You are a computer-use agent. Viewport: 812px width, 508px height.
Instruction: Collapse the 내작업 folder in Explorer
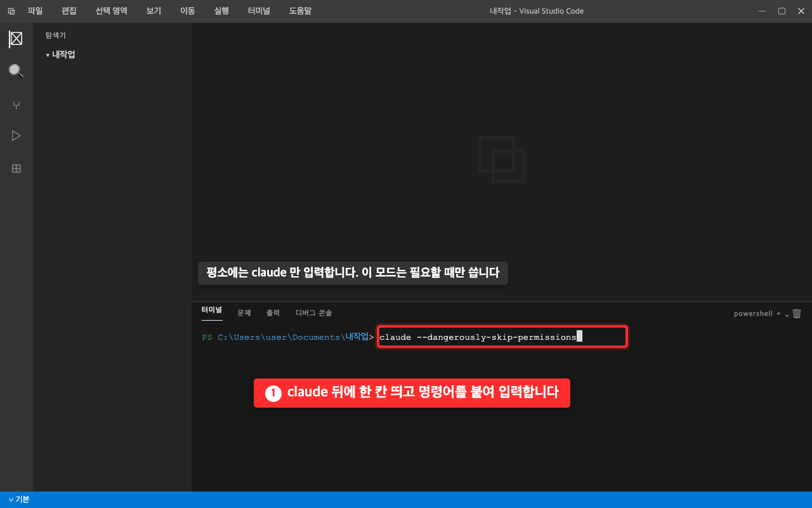(60, 55)
